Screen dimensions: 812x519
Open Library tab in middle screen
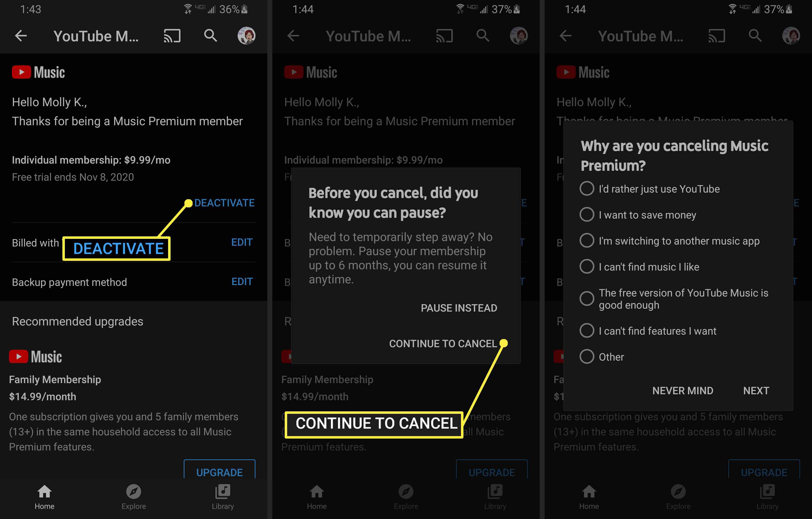pos(495,497)
